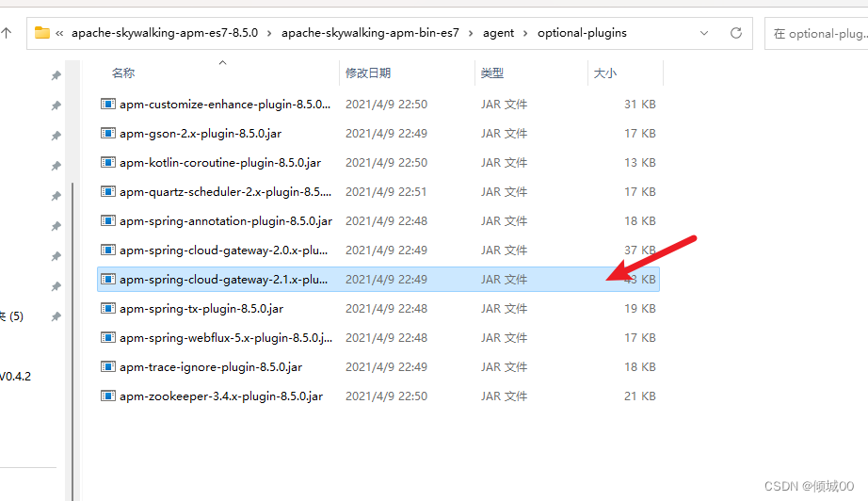Navigate to agent folder breadcrumb
This screenshot has height=501, width=868.
point(498,33)
